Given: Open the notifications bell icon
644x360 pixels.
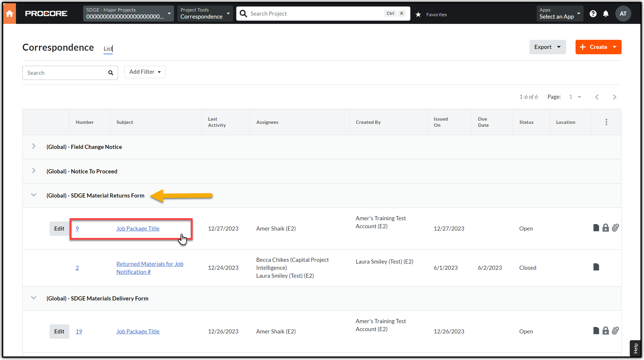Looking at the screenshot, I should coord(606,14).
